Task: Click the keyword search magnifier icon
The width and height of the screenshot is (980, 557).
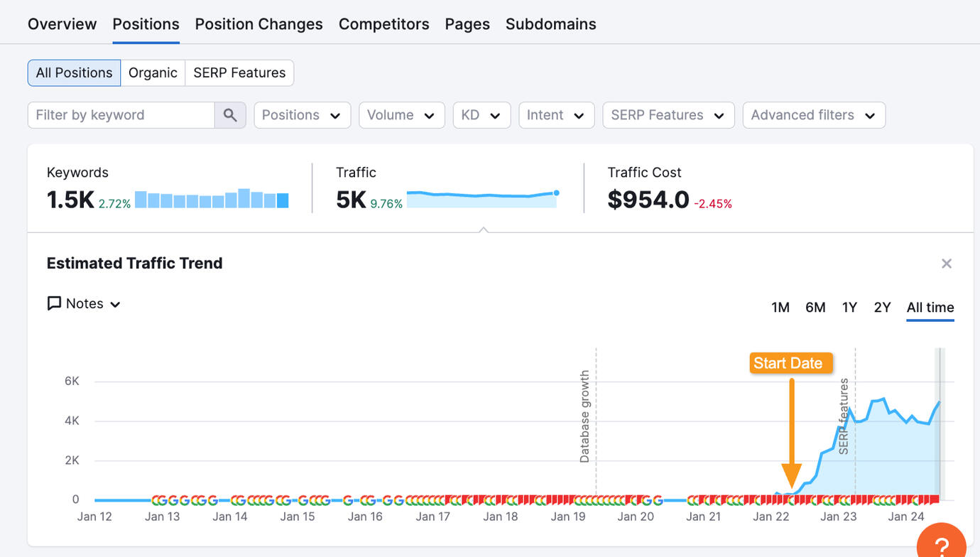Action: [x=230, y=115]
